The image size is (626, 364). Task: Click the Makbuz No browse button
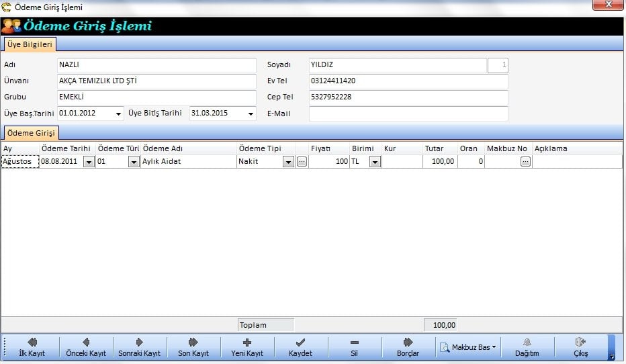(x=525, y=162)
